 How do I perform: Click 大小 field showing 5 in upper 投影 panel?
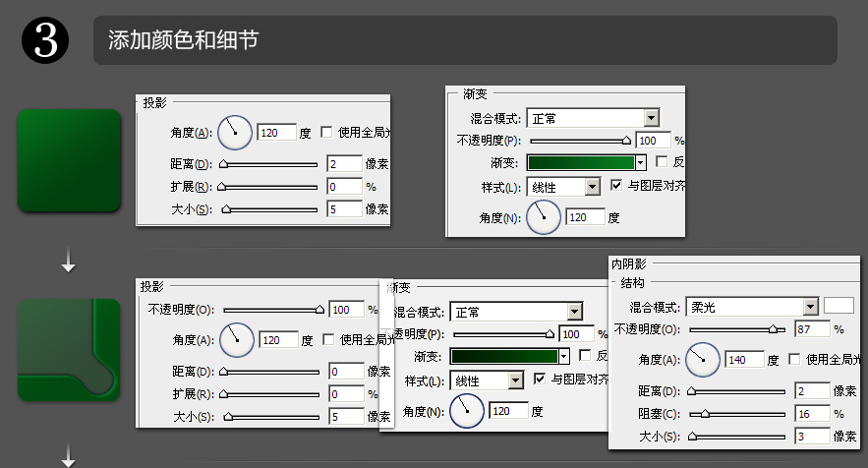[344, 209]
